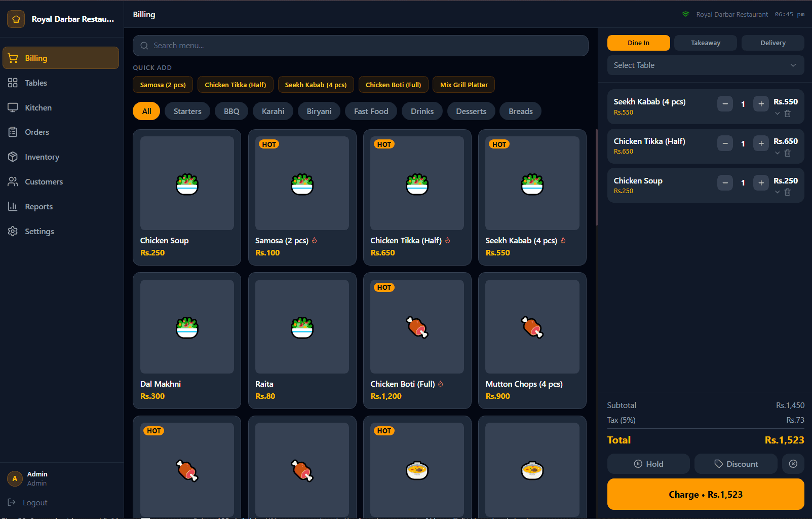The width and height of the screenshot is (812, 519).
Task: Click the Charge Rs.1,523 button
Action: click(x=705, y=494)
